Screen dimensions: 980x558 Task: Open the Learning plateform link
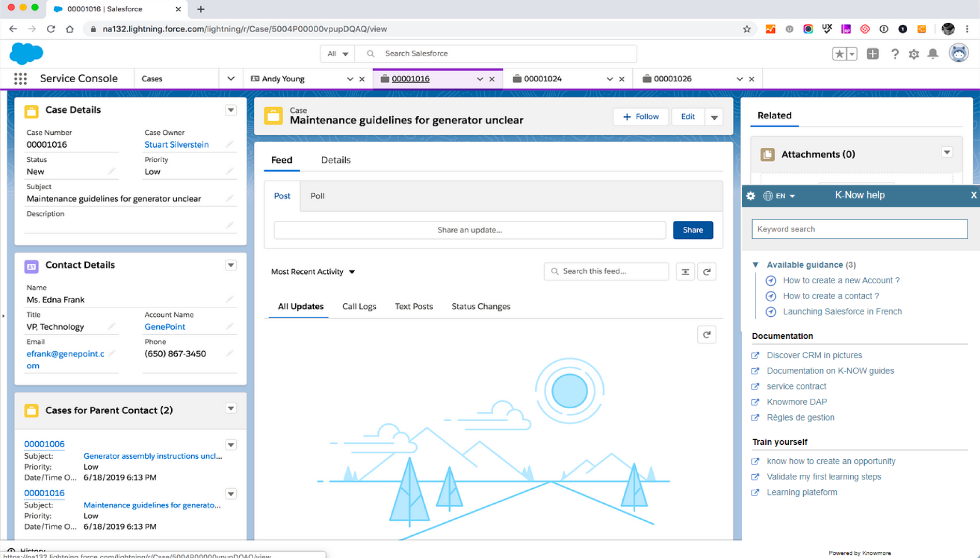(802, 492)
